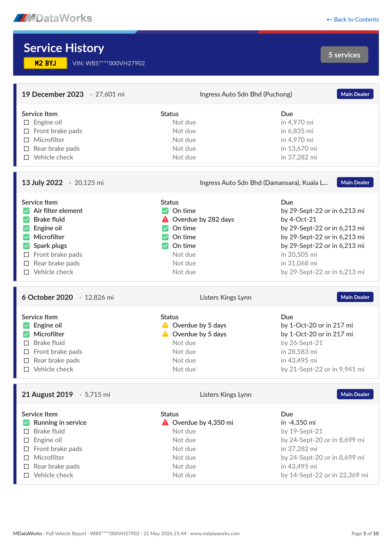Click truncated Ingress Auto Sdn Bhd (Damansara) dealer name
392x555 pixels.
click(264, 183)
